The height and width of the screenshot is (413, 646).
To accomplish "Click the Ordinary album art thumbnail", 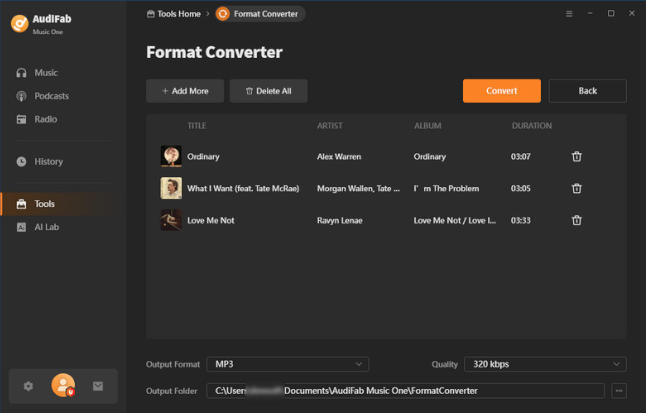I will (171, 156).
